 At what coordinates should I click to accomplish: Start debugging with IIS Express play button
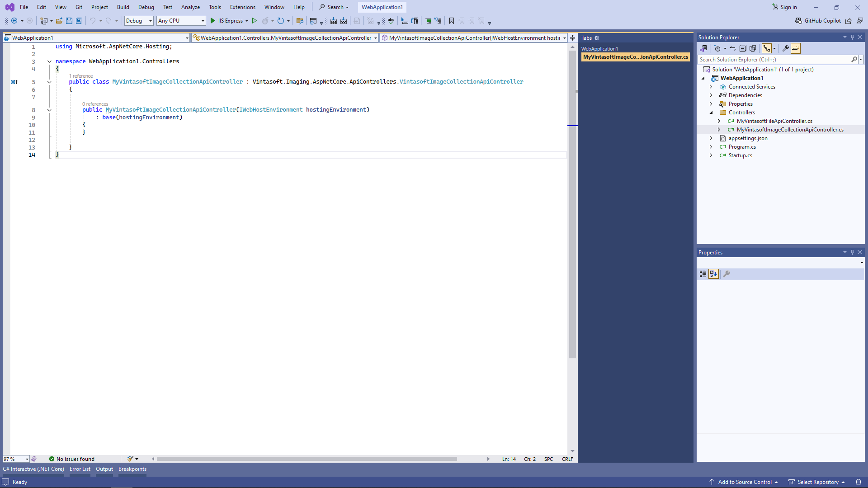213,21
